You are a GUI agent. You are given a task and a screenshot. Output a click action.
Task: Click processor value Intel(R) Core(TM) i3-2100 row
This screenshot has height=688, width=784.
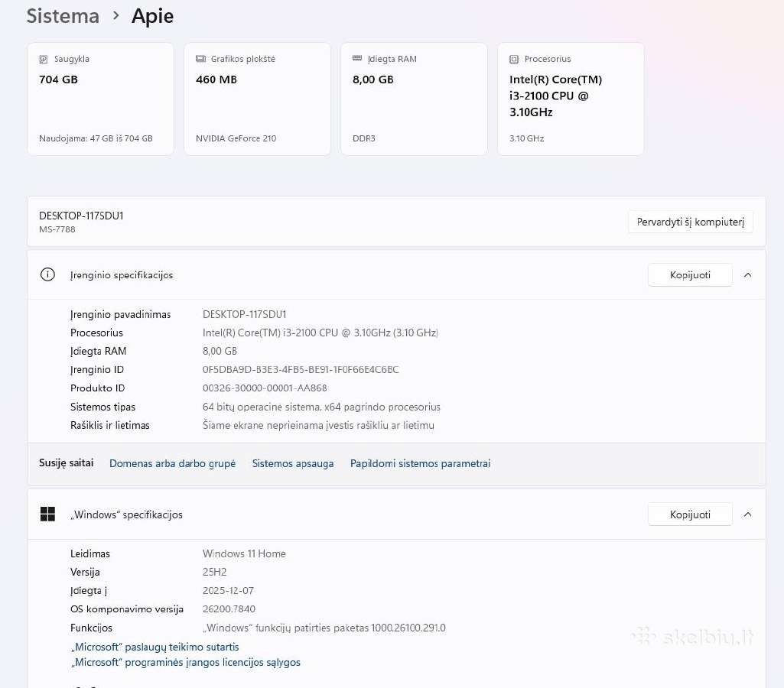click(320, 333)
